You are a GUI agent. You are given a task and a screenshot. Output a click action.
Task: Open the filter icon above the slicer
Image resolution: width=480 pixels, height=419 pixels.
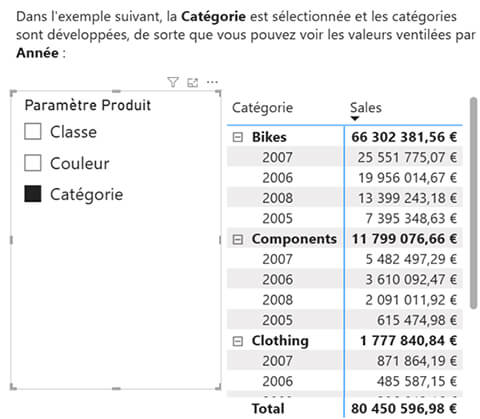(x=173, y=82)
